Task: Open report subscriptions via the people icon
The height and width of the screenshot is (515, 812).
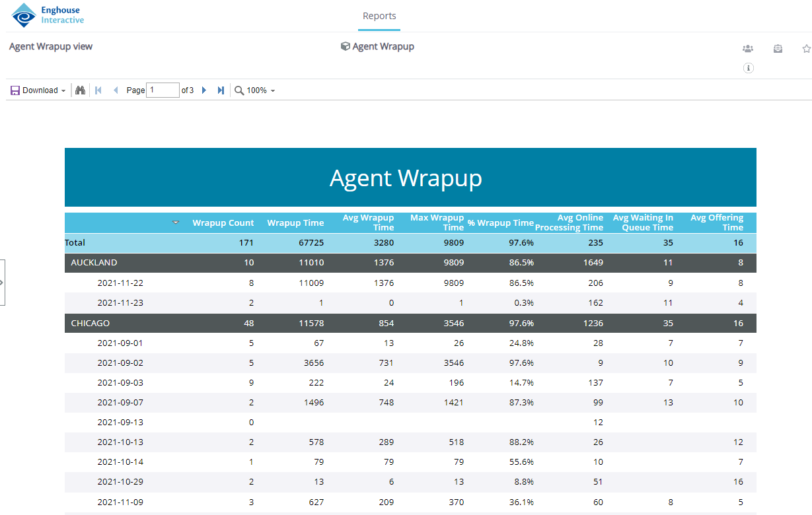Action: [747, 49]
